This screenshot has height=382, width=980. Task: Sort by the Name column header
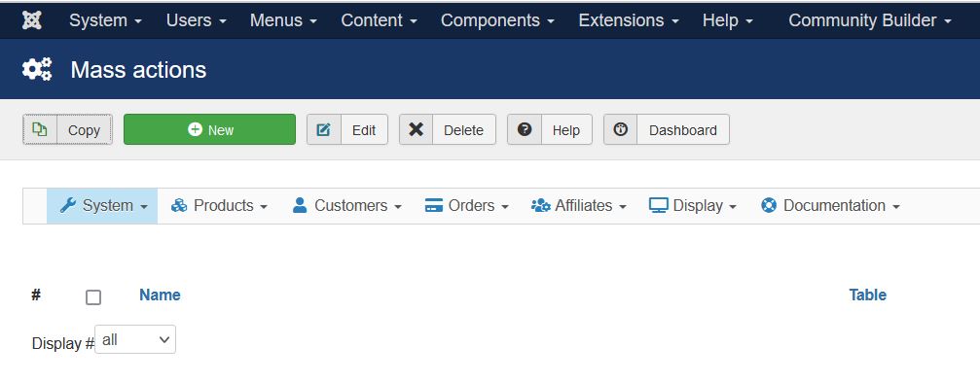coord(160,295)
